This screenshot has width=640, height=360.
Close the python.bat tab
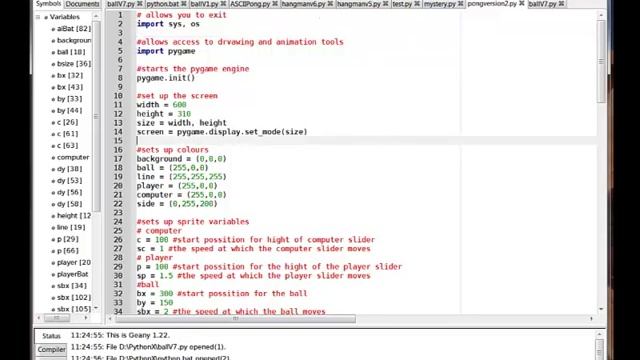pyautogui.click(x=184, y=4)
